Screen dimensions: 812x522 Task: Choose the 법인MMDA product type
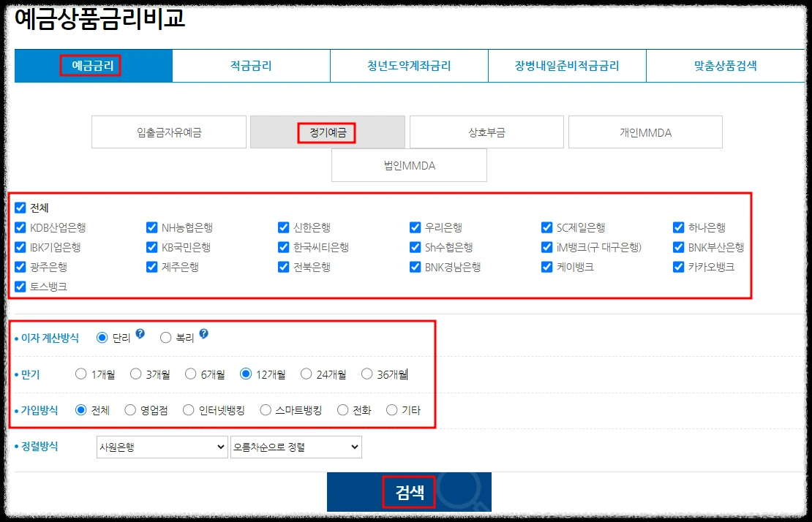pyautogui.click(x=409, y=165)
